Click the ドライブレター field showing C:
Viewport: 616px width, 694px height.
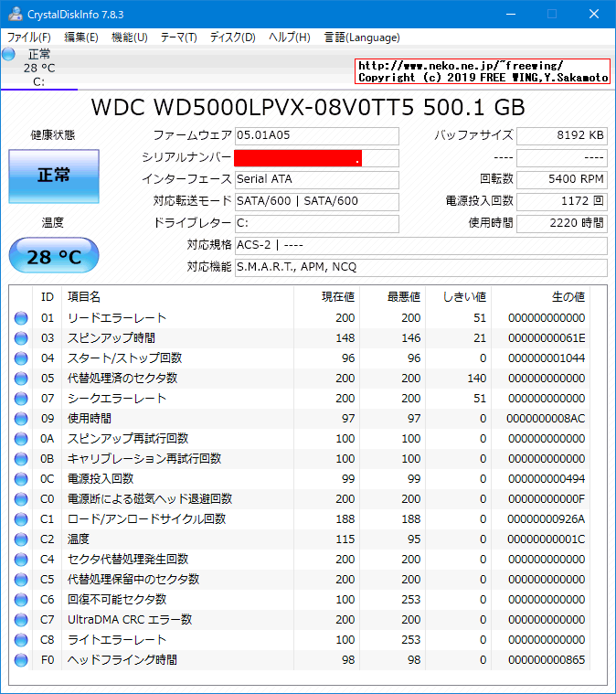click(317, 223)
